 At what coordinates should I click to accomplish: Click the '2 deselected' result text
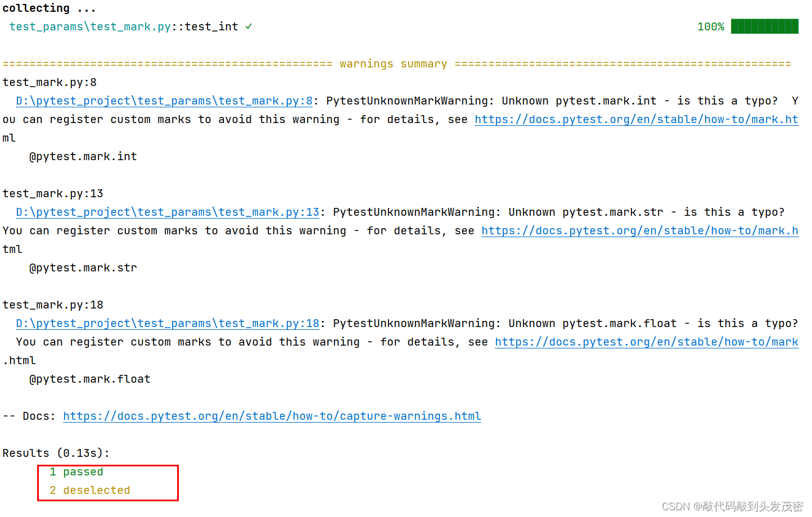pyautogui.click(x=90, y=491)
